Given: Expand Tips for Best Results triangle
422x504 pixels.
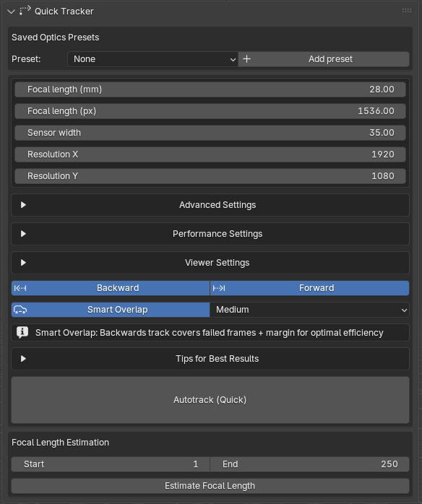Looking at the screenshot, I should (23, 359).
